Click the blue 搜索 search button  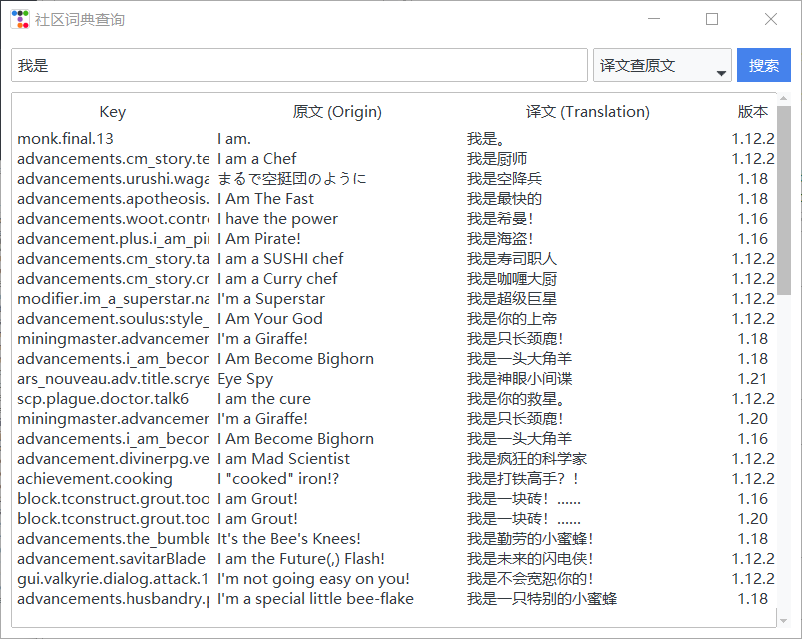click(763, 64)
